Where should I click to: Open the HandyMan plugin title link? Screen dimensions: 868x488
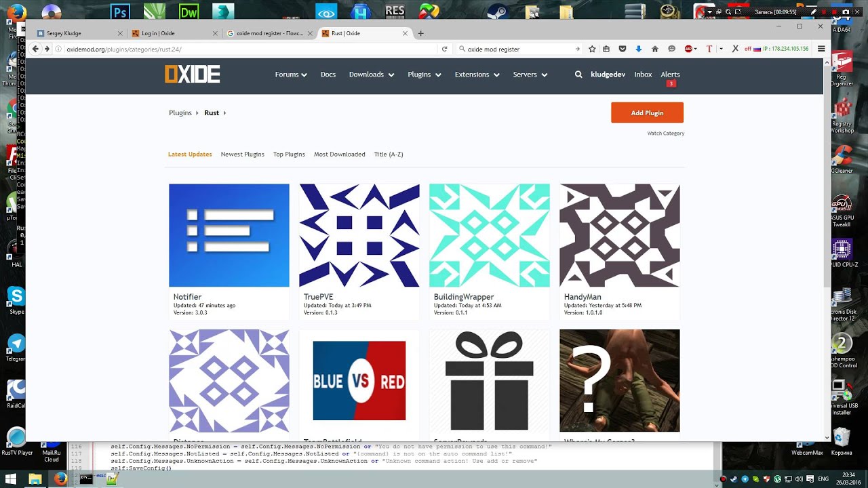point(583,297)
